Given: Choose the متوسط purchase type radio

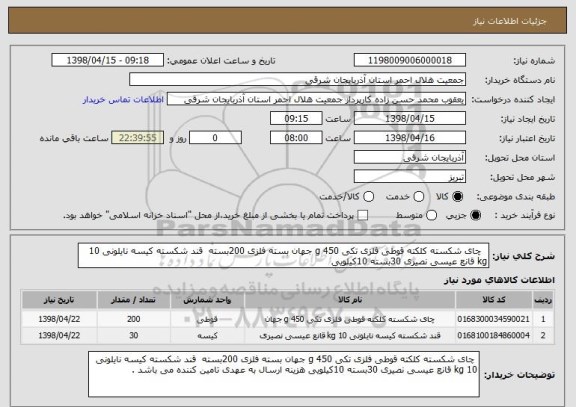Looking at the screenshot, I should 431,216.
